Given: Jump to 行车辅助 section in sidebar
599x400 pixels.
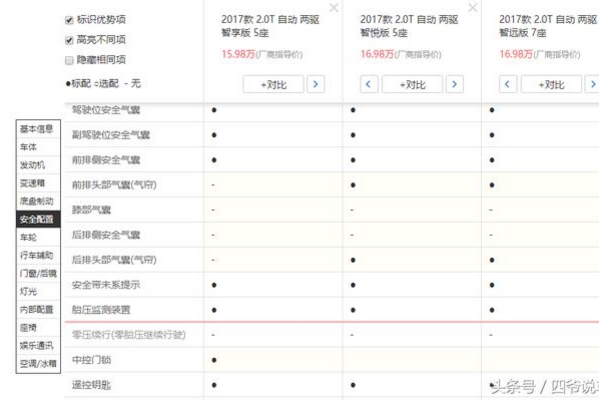Looking at the screenshot, I should (x=38, y=255).
